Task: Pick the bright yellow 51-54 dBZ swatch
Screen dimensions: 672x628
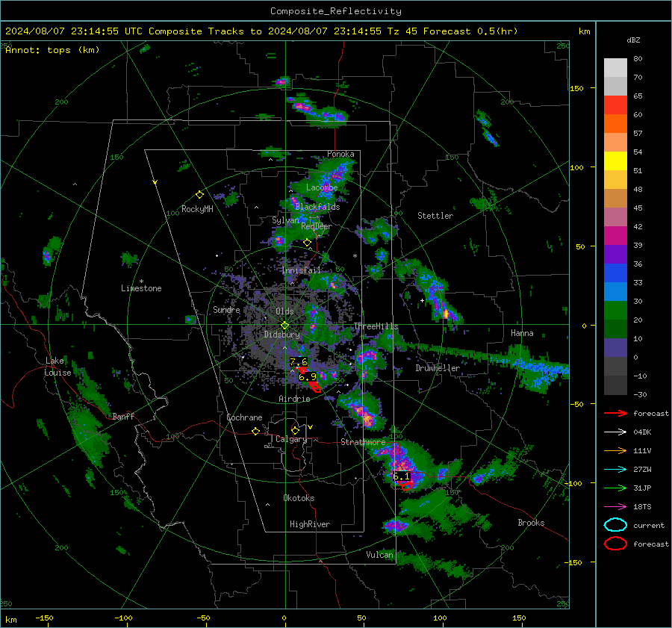Action: (615, 161)
